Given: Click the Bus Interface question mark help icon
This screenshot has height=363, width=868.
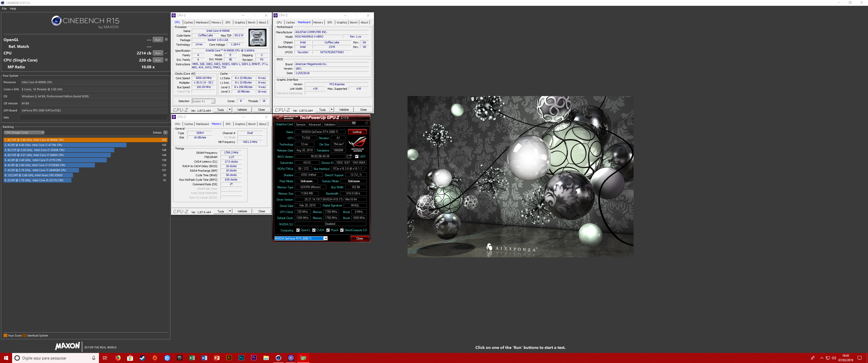Looking at the screenshot, I should coord(366,169).
